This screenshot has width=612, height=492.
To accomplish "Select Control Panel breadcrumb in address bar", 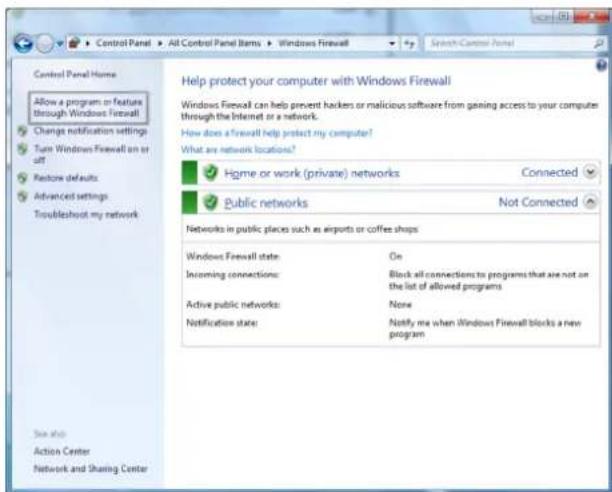I will click(123, 43).
